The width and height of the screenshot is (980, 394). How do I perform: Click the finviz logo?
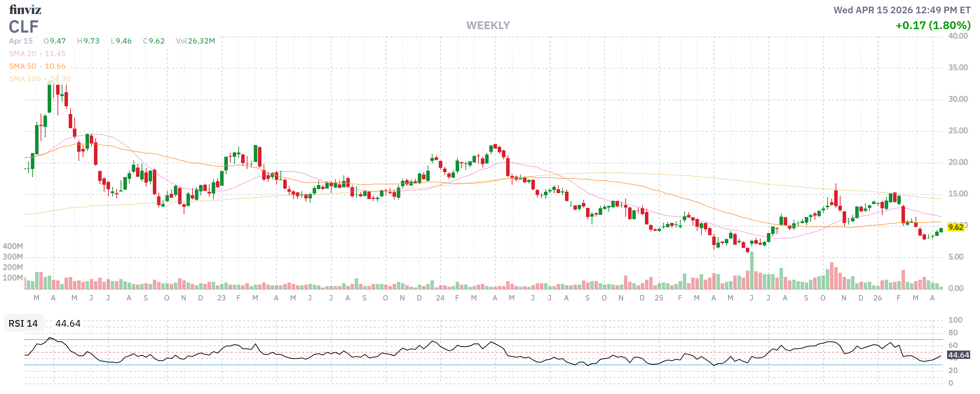(25, 9)
